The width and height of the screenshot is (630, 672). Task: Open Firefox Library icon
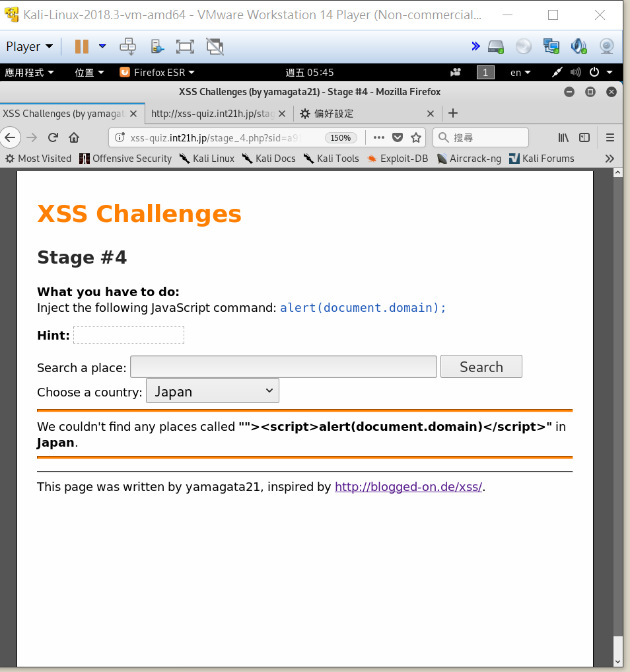click(563, 137)
